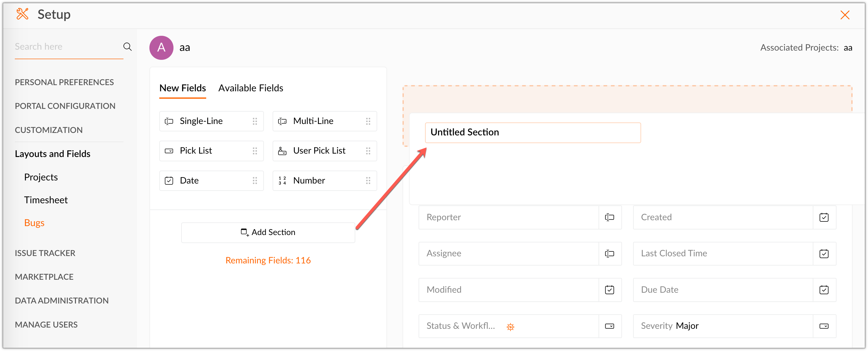The height and width of the screenshot is (351, 868).
Task: Open the Timesheet layout settings
Action: [x=46, y=200]
